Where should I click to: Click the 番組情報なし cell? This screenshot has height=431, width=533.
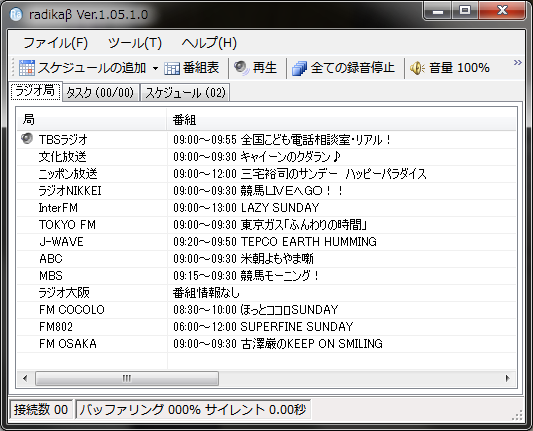pos(206,293)
